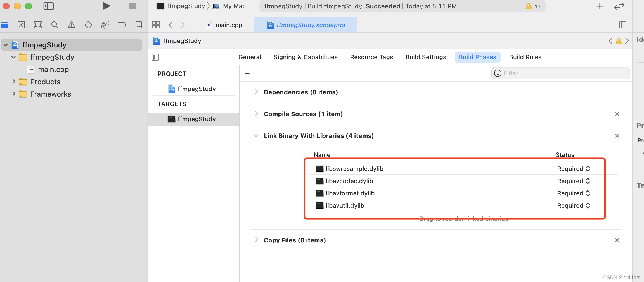Change libavutil.dylib Required status control
The width and height of the screenshot is (644, 282).
tap(588, 205)
